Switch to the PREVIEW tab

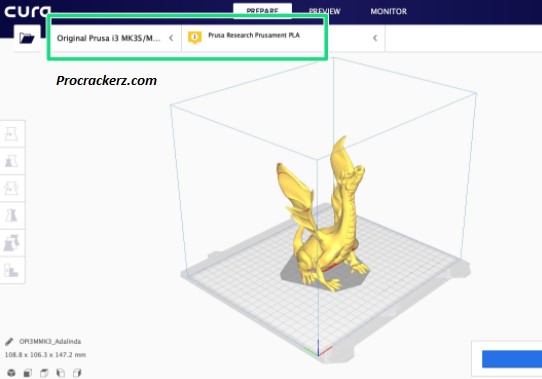coord(324,11)
